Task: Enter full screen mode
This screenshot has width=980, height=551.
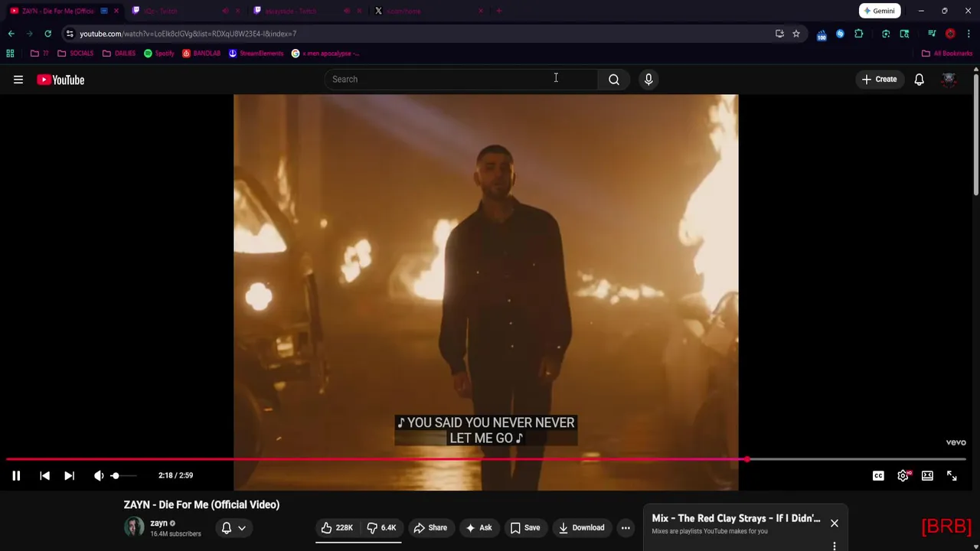Action: point(952,475)
